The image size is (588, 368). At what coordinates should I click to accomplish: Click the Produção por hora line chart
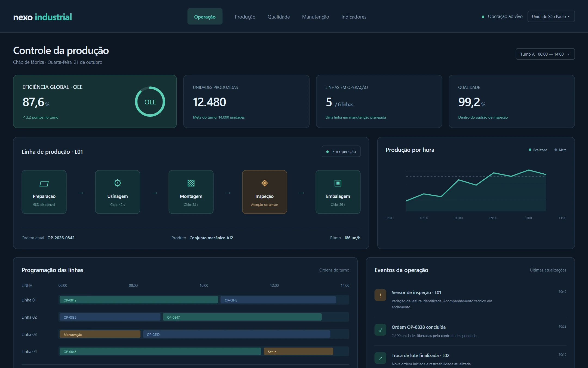[476, 190]
